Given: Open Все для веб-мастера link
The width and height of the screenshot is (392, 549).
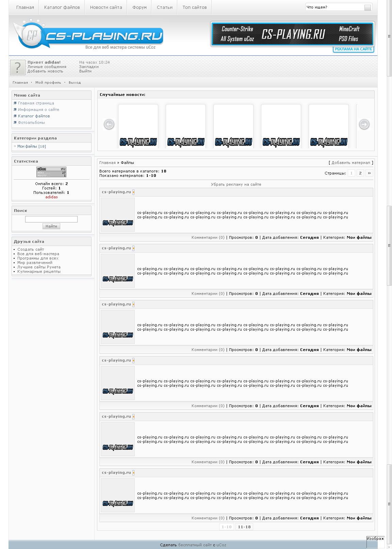Looking at the screenshot, I should 38,254.
